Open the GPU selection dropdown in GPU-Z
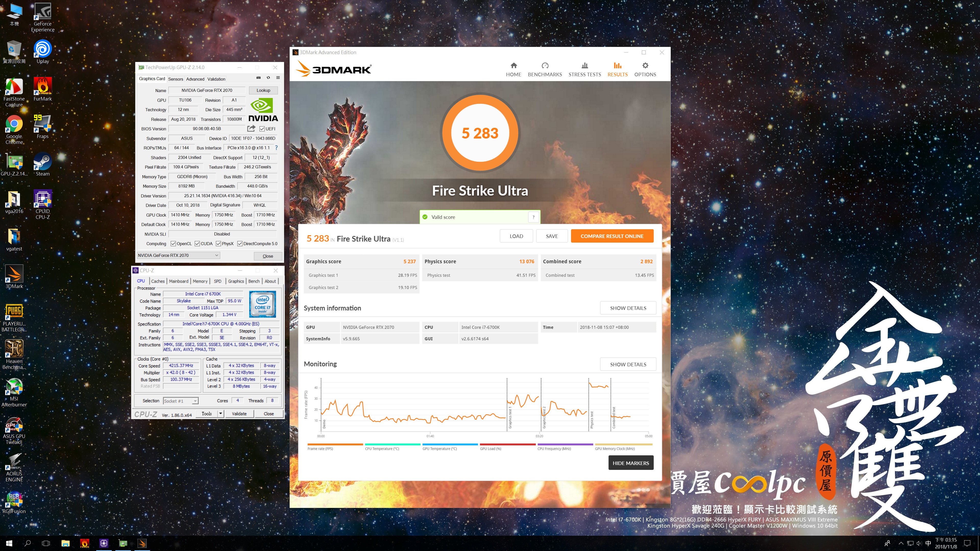The image size is (980, 551). (178, 256)
